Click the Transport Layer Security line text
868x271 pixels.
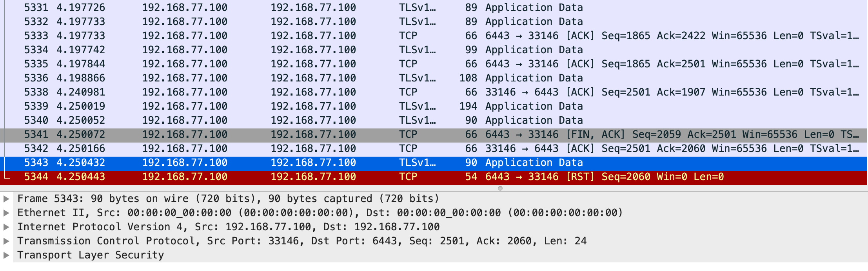(91, 255)
